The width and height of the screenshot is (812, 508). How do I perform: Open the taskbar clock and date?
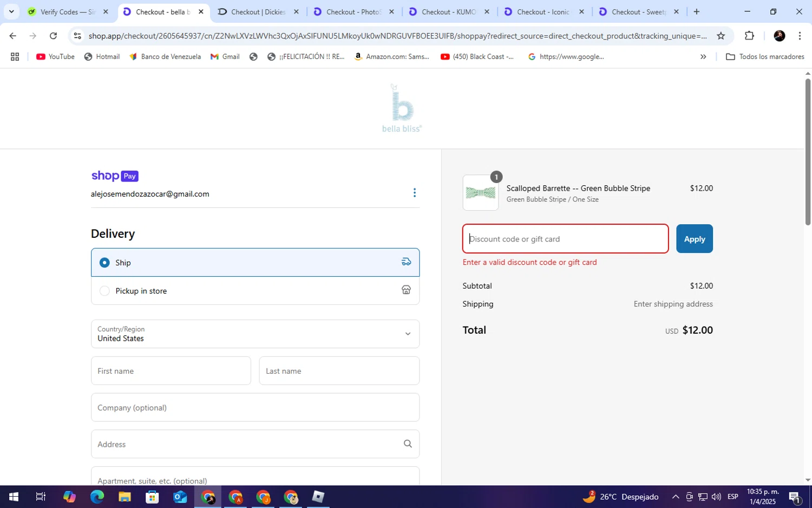coord(763,497)
